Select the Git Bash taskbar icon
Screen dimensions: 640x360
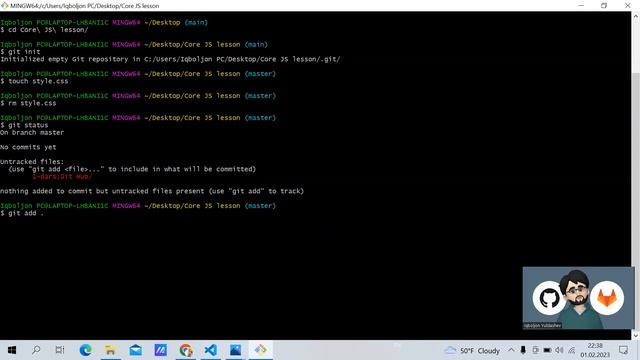260,350
